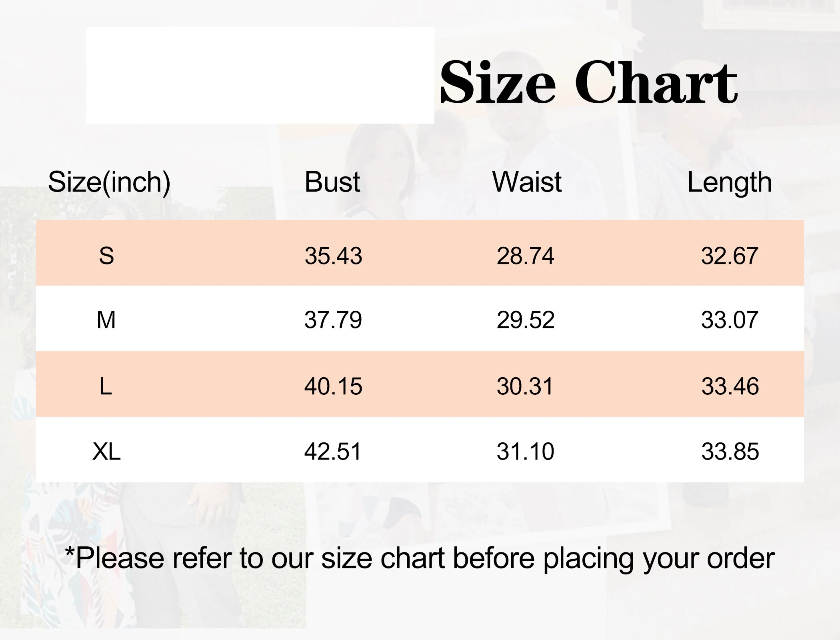
Task: Click length value 33.07
Action: (730, 320)
